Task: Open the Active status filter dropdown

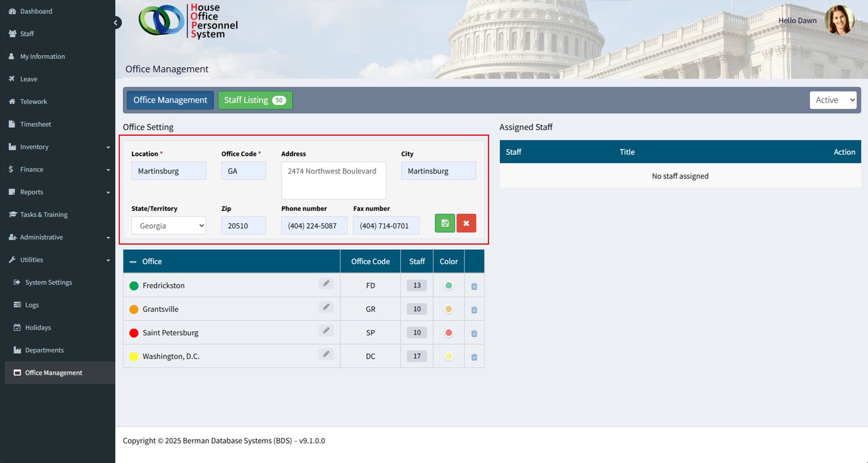Action: coord(833,100)
